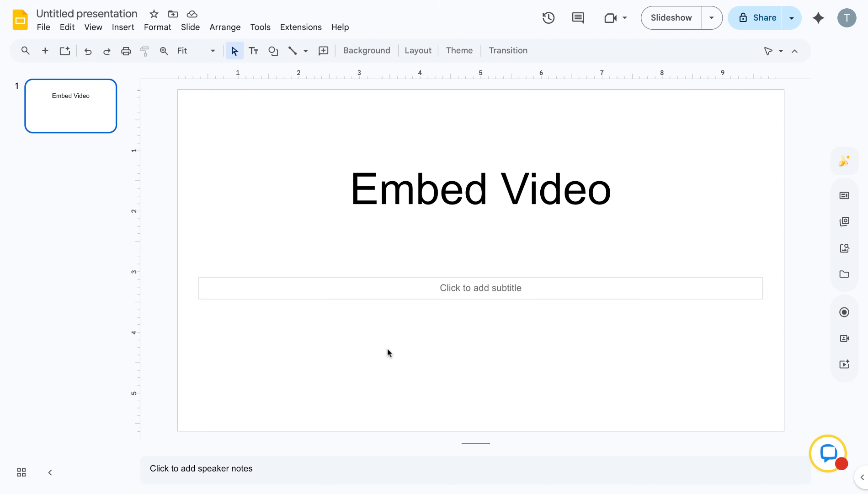
Task: Switch to grid view
Action: (x=21, y=473)
